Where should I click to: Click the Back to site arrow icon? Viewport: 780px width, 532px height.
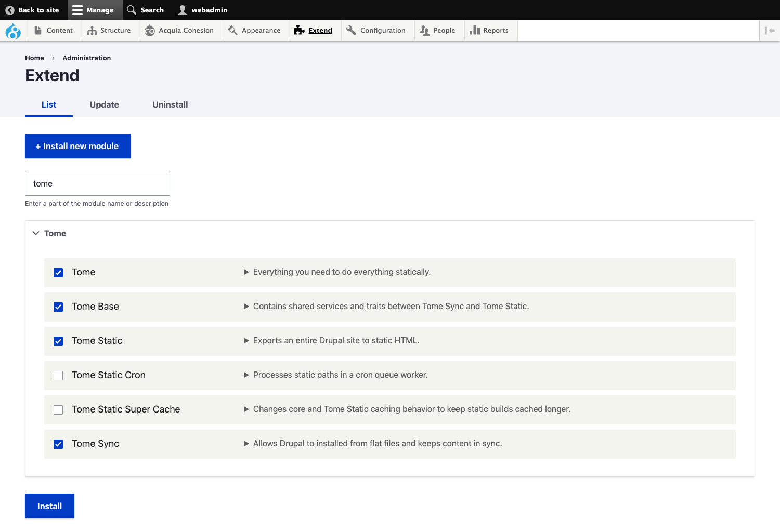click(10, 10)
